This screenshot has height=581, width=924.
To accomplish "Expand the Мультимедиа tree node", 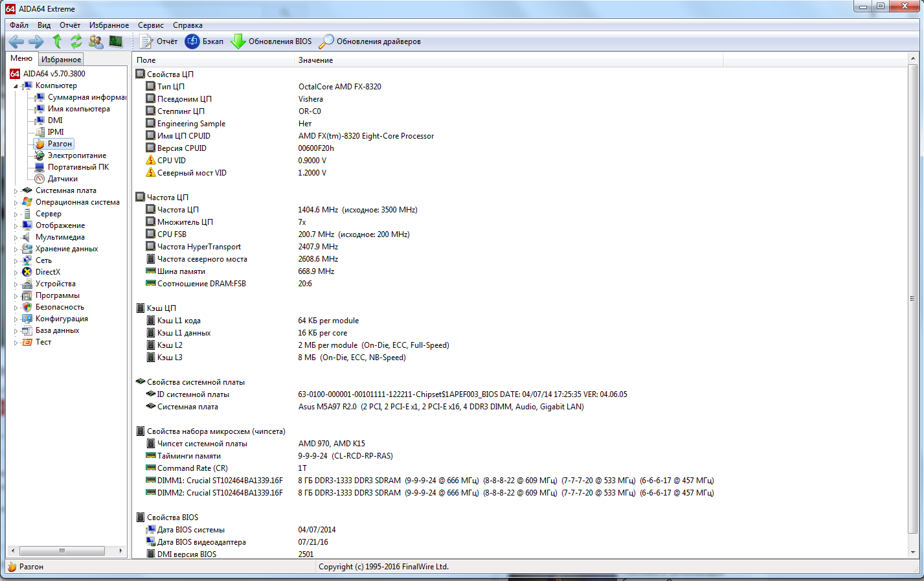I will point(16,237).
